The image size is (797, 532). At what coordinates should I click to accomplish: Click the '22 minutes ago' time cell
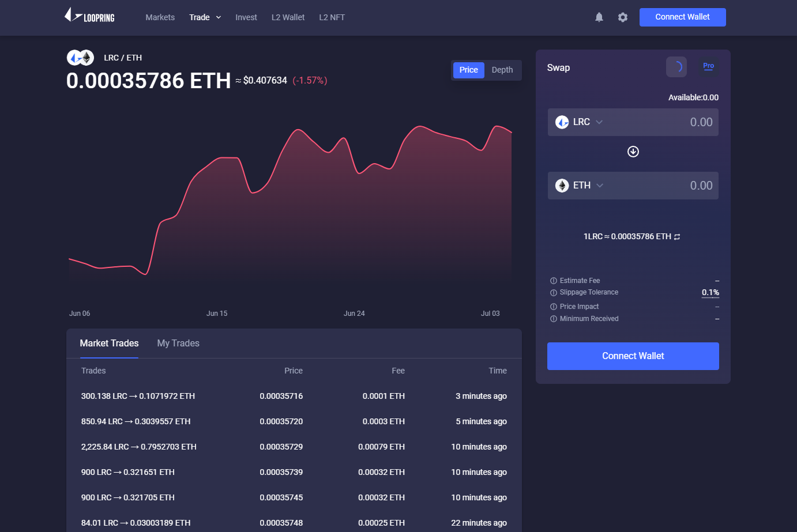(x=479, y=523)
